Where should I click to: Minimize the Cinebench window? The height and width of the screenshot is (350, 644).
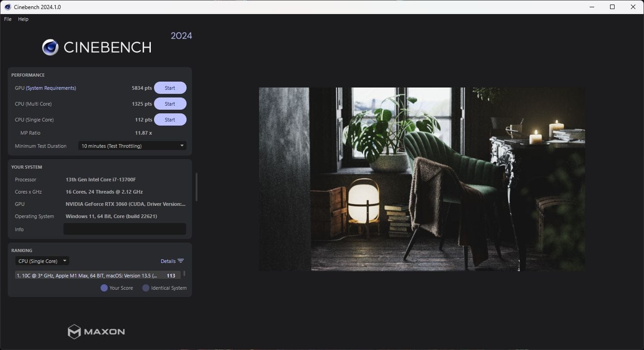point(591,7)
